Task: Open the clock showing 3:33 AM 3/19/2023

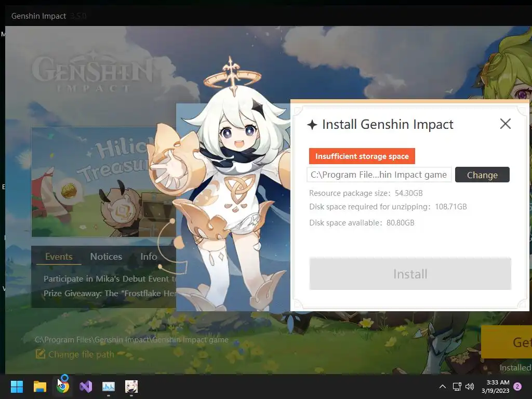Action: pos(495,387)
